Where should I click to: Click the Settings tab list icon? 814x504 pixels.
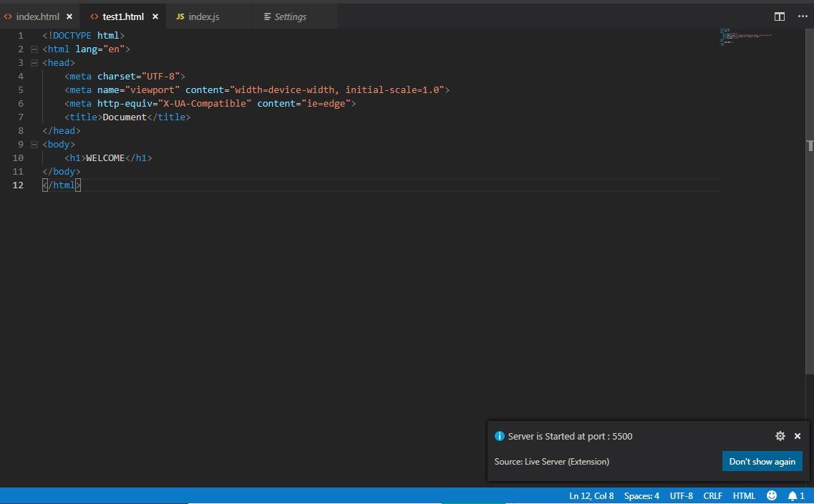tap(267, 16)
